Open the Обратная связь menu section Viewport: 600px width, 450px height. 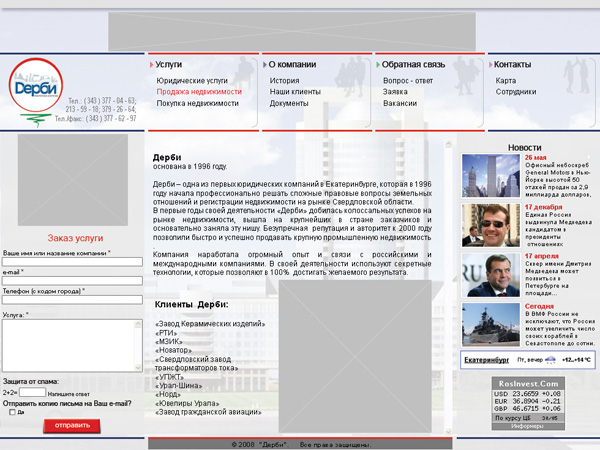(x=414, y=65)
